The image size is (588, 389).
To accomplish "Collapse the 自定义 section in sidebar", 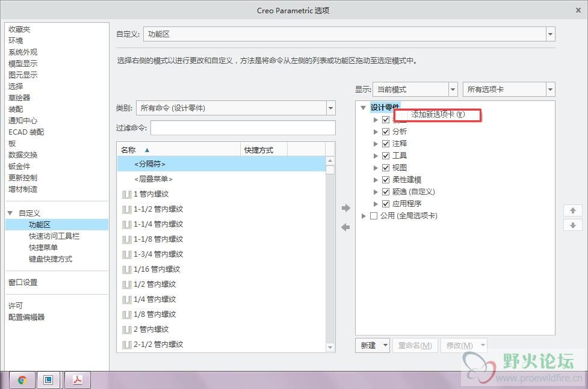I will click(10, 213).
